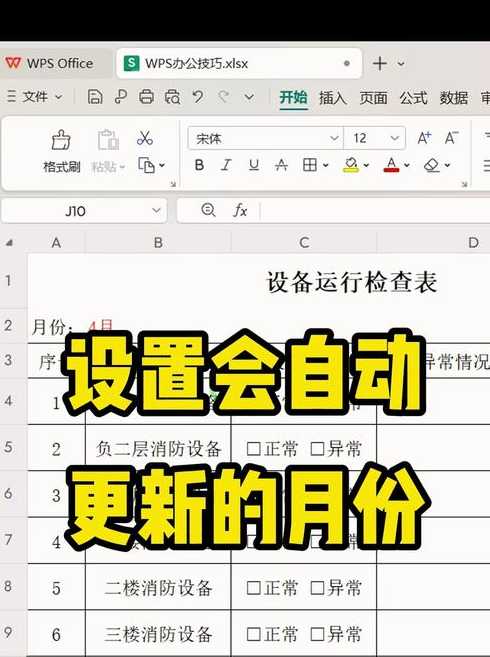Open the font color dropdown arrow

[x=407, y=165]
